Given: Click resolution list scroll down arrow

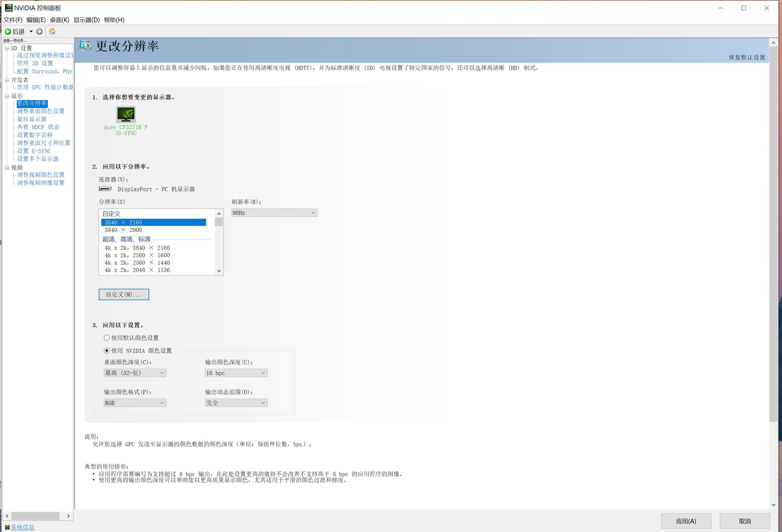Looking at the screenshot, I should click(x=219, y=271).
